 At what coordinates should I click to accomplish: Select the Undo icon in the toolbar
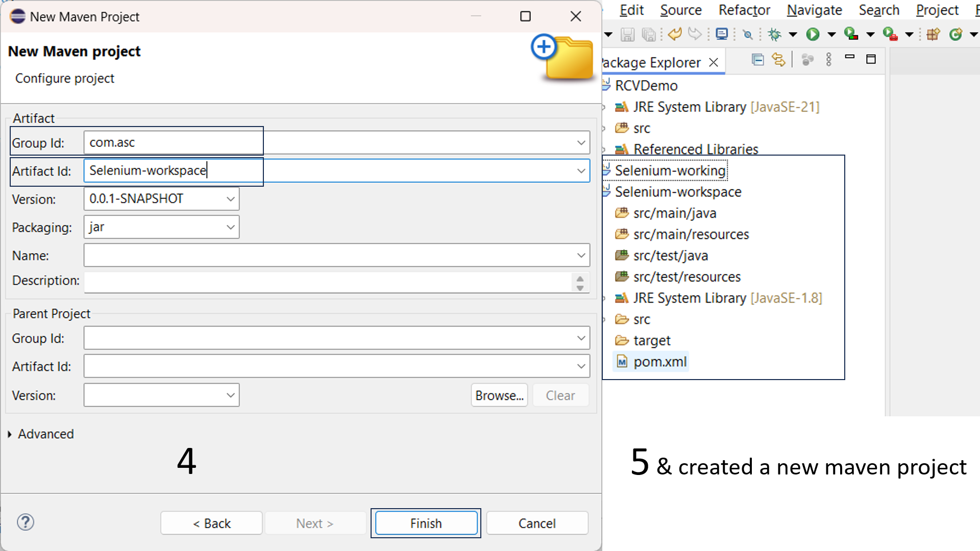674,34
